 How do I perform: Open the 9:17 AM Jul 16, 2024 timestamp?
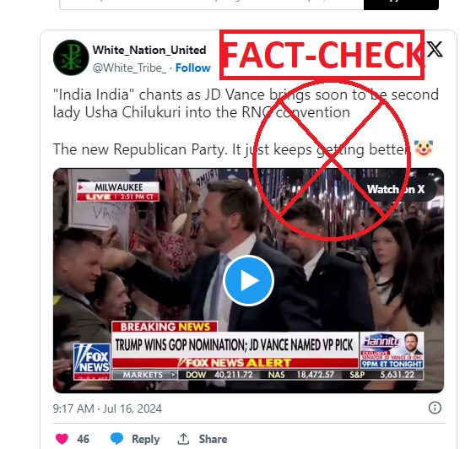(107, 408)
